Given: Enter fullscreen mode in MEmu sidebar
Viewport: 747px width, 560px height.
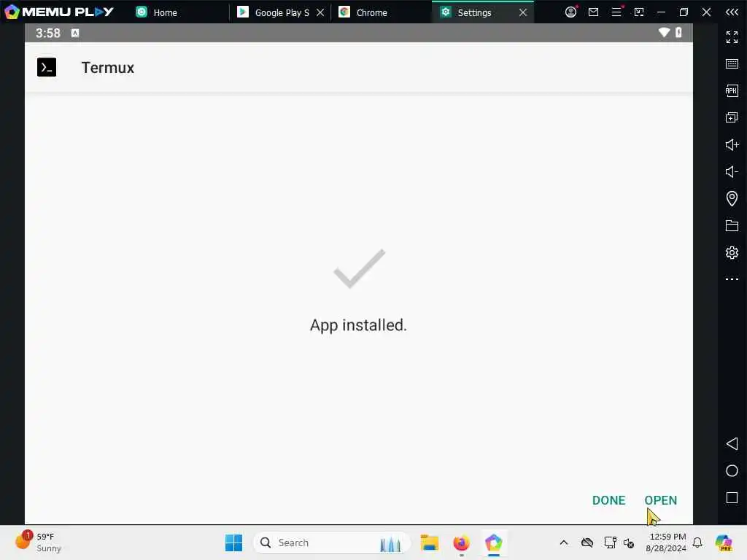Looking at the screenshot, I should tap(732, 36).
